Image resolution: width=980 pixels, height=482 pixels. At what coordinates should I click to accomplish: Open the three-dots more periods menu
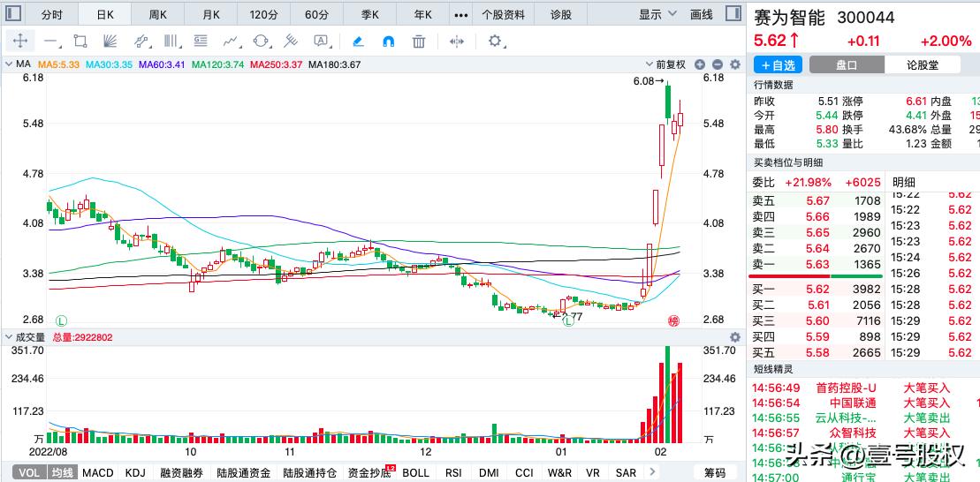(x=461, y=14)
